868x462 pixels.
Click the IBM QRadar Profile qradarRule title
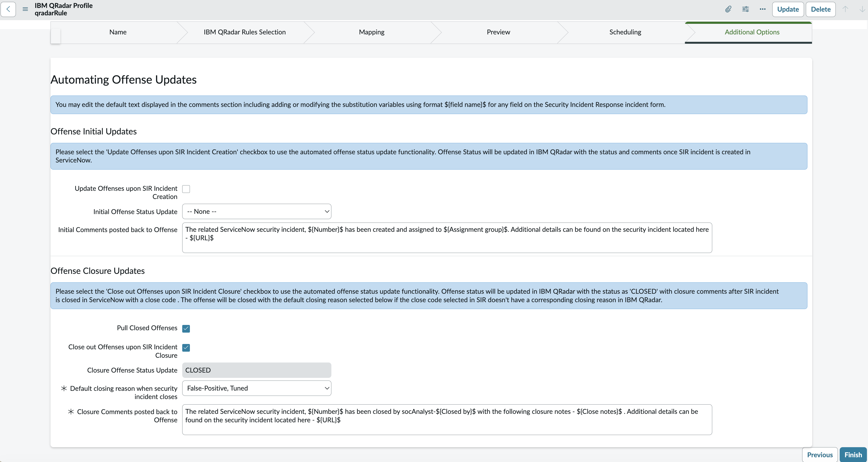click(x=63, y=9)
